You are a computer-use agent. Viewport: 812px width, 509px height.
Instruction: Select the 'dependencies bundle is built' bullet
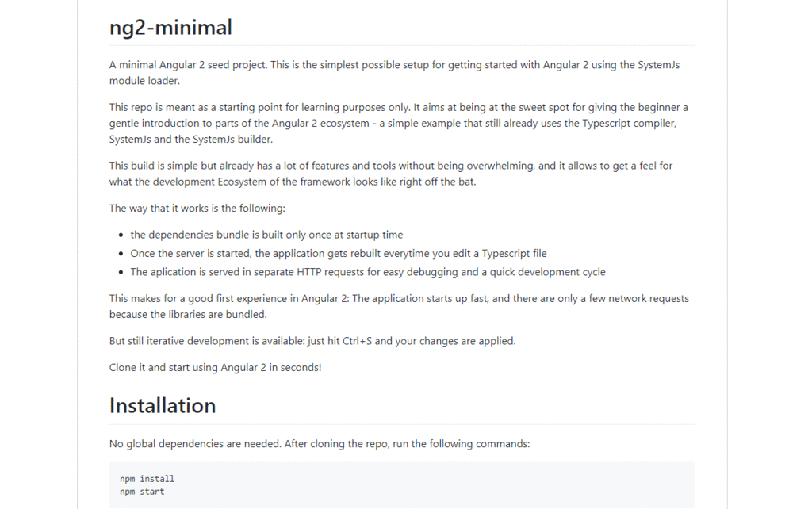[x=266, y=235]
